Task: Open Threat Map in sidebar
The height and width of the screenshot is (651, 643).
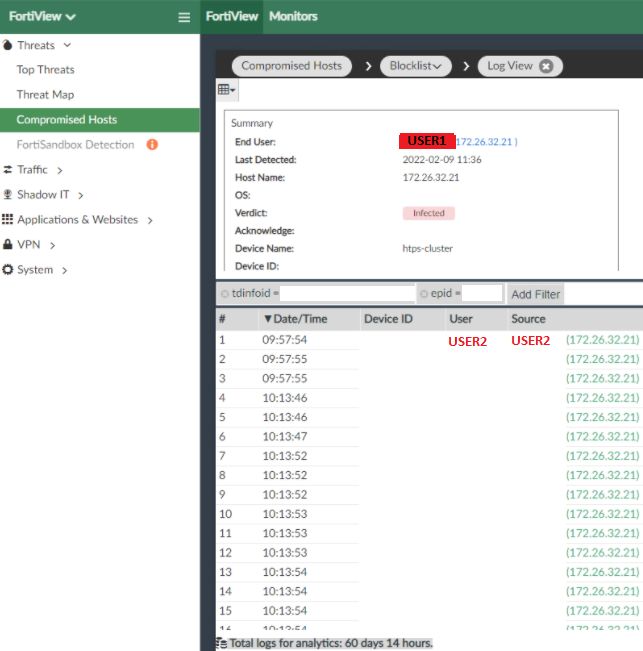Action: click(x=45, y=95)
